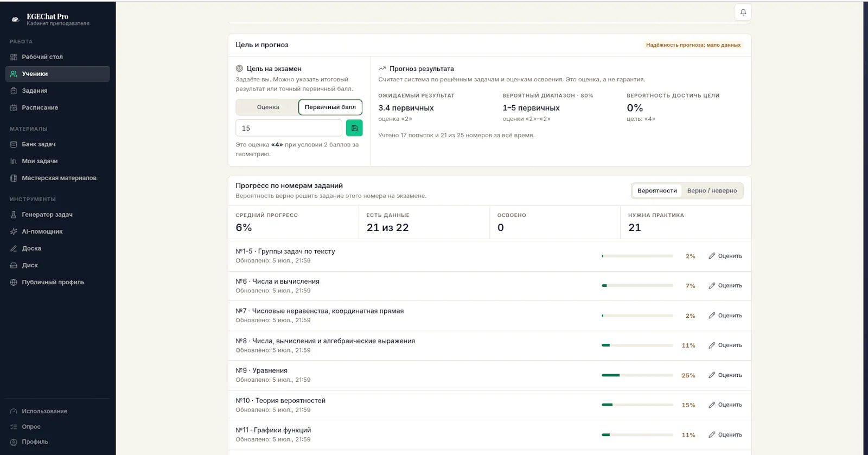Click the Рабочий стол dashboard icon
Image resolution: width=868 pixels, height=455 pixels.
[x=14, y=57]
